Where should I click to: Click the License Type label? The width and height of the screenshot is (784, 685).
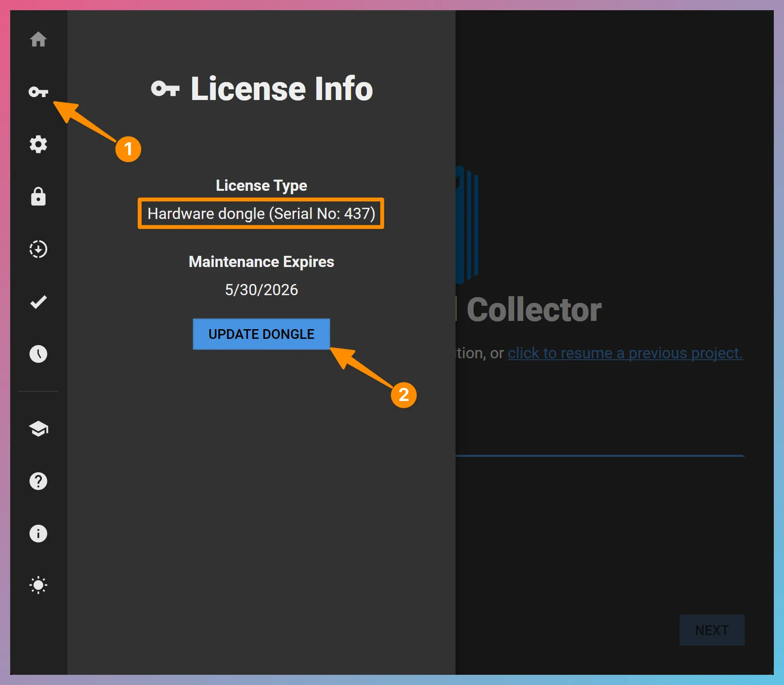pos(261,185)
